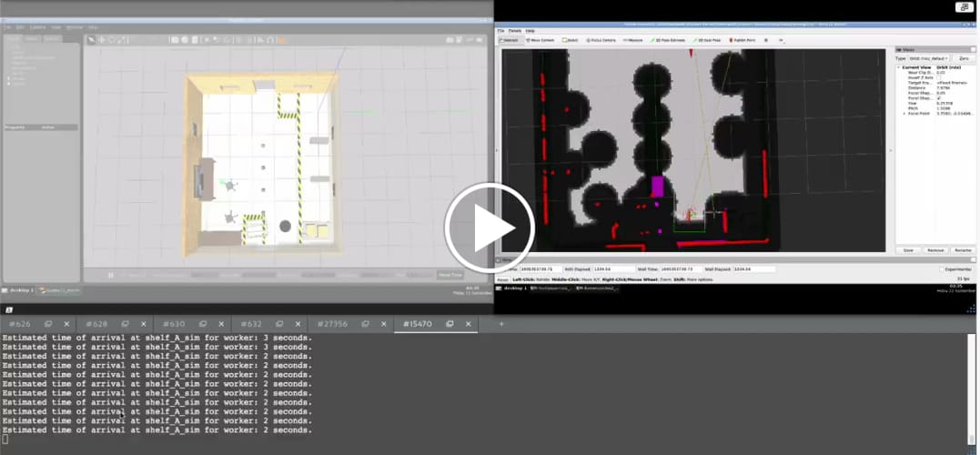
Task: Play the video with the center play button
Action: pos(490,227)
